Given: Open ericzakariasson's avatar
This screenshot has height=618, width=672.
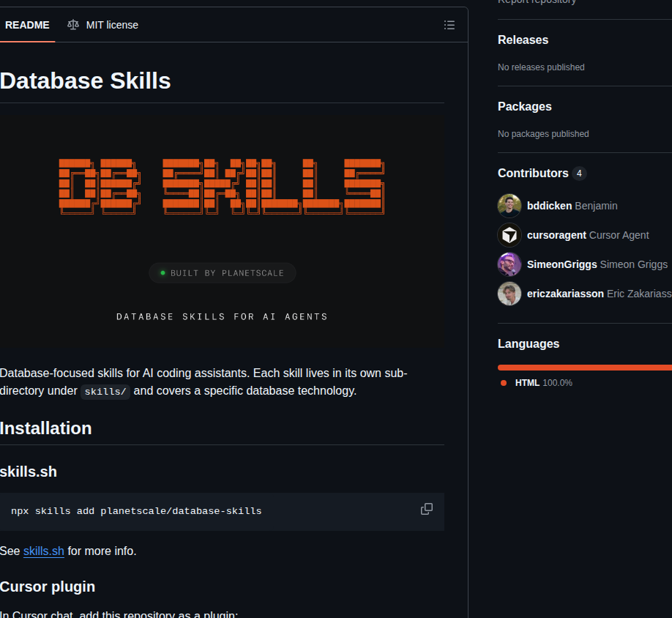Looking at the screenshot, I should coord(509,294).
